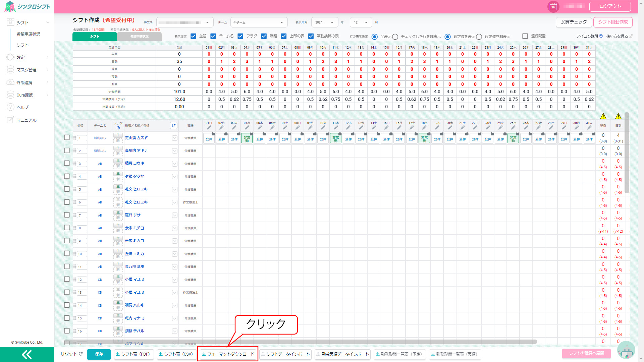Open the staff name 余市 ミチヨ
This screenshot has height=362, width=644.
point(135,228)
